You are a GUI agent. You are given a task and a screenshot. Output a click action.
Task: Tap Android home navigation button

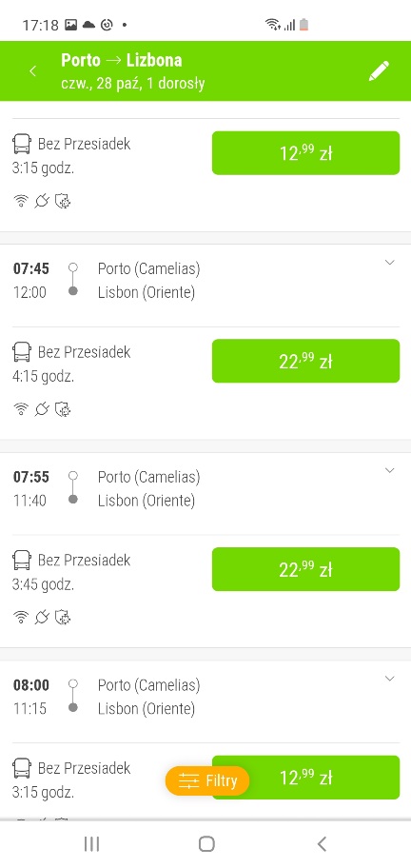[x=206, y=843]
